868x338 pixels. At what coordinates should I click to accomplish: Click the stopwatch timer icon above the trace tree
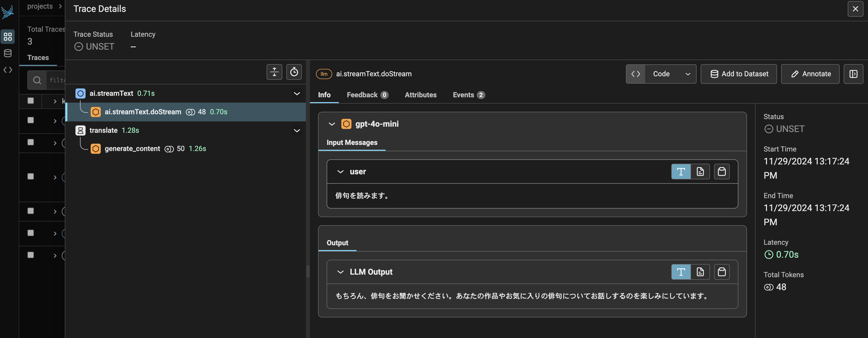[294, 72]
